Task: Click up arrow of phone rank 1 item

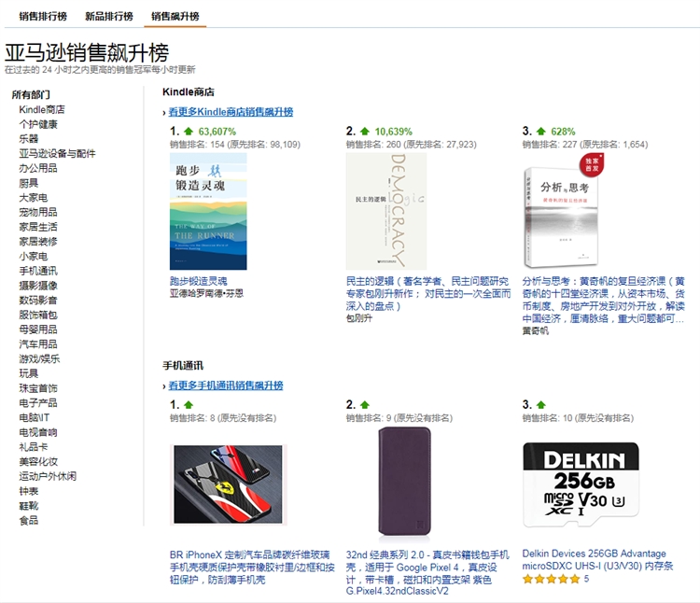Action: point(189,405)
